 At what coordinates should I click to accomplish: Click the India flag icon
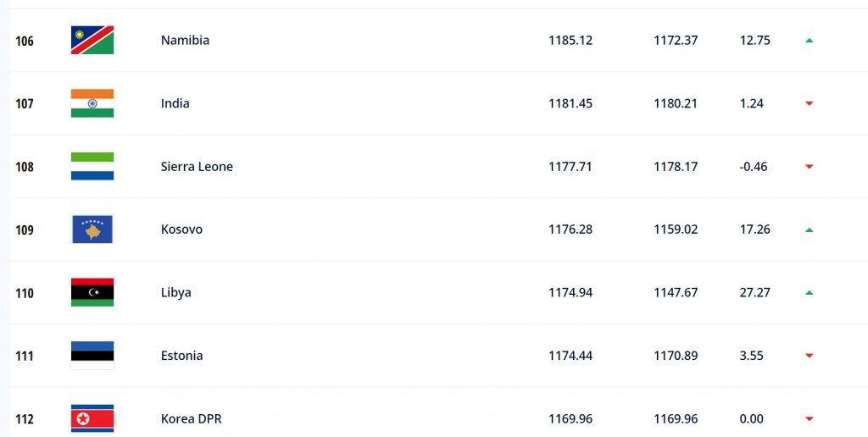(92, 103)
